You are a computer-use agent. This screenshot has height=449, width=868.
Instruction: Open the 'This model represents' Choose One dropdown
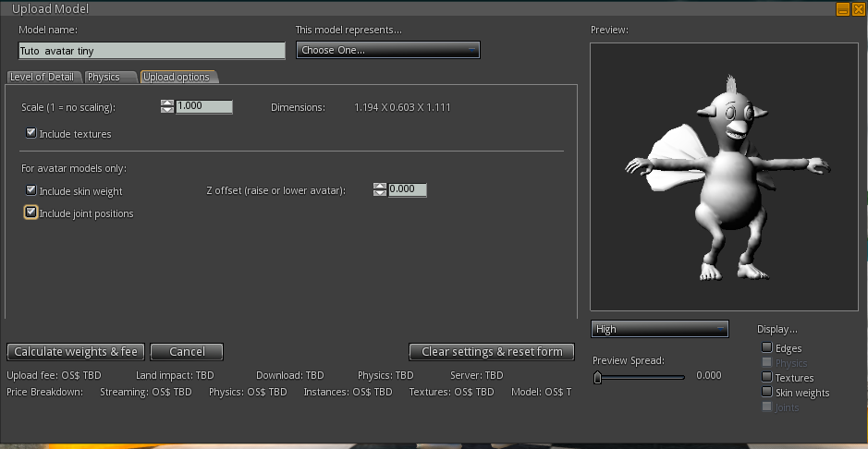[388, 50]
